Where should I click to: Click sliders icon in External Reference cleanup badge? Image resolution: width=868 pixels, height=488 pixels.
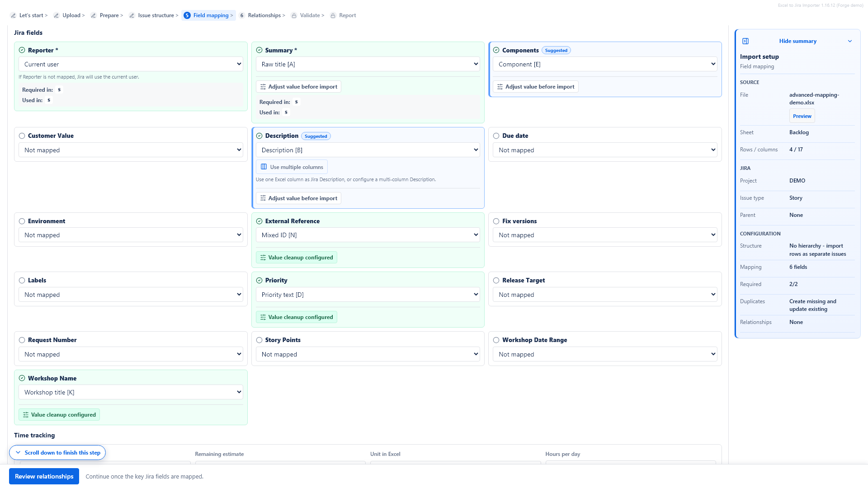[263, 258]
